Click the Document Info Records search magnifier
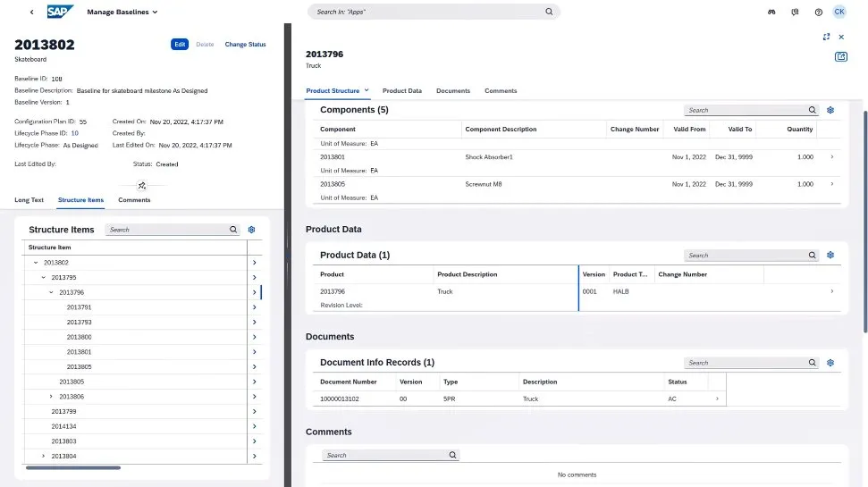 click(x=812, y=363)
